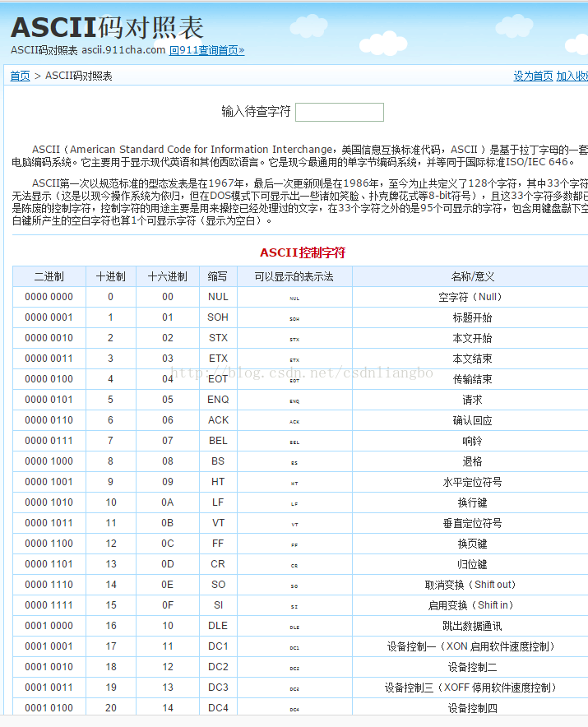The height and width of the screenshot is (727, 588).
Task: Click binary value 0000 0000
Action: 49,297
